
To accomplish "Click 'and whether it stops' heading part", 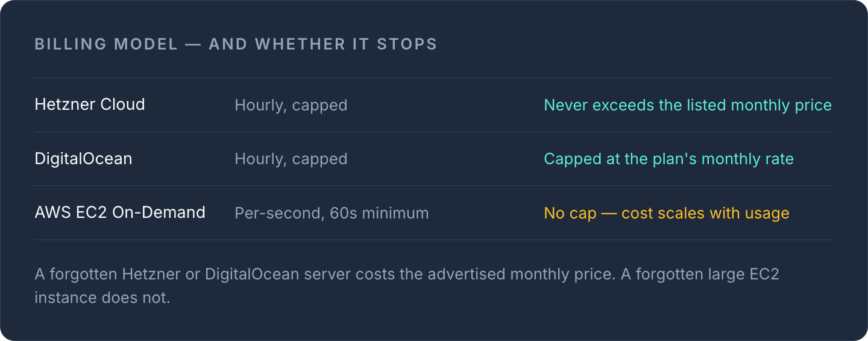I will [x=323, y=44].
